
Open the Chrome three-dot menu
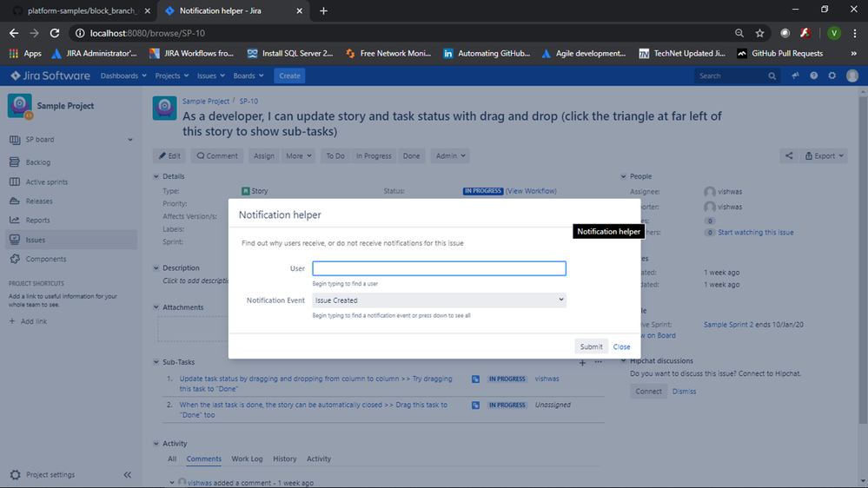coord(854,33)
